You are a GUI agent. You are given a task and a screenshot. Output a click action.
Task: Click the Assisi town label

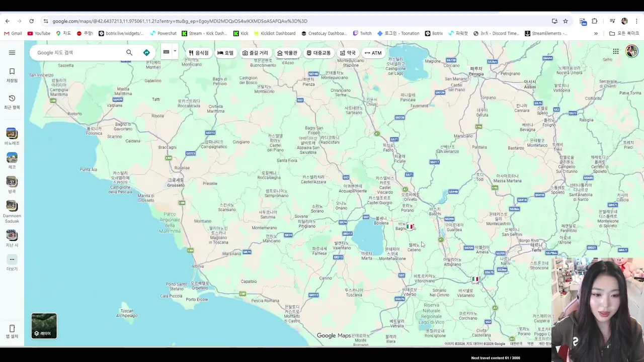point(530,84)
